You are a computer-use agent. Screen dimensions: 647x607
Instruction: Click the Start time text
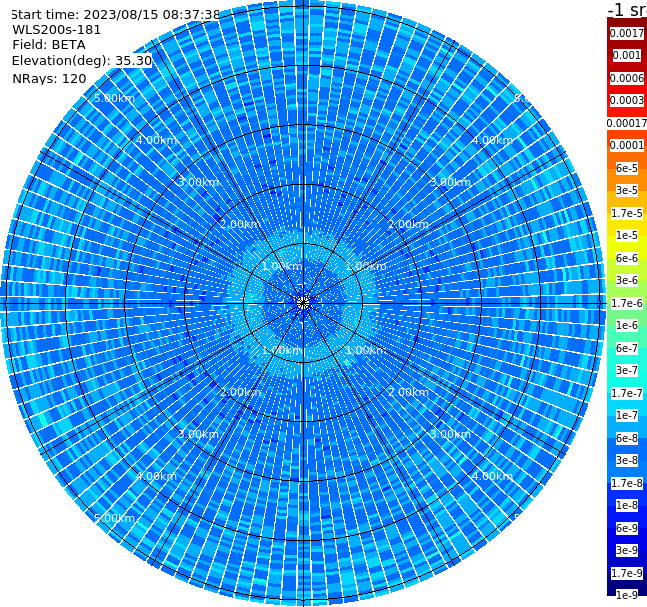point(116,15)
